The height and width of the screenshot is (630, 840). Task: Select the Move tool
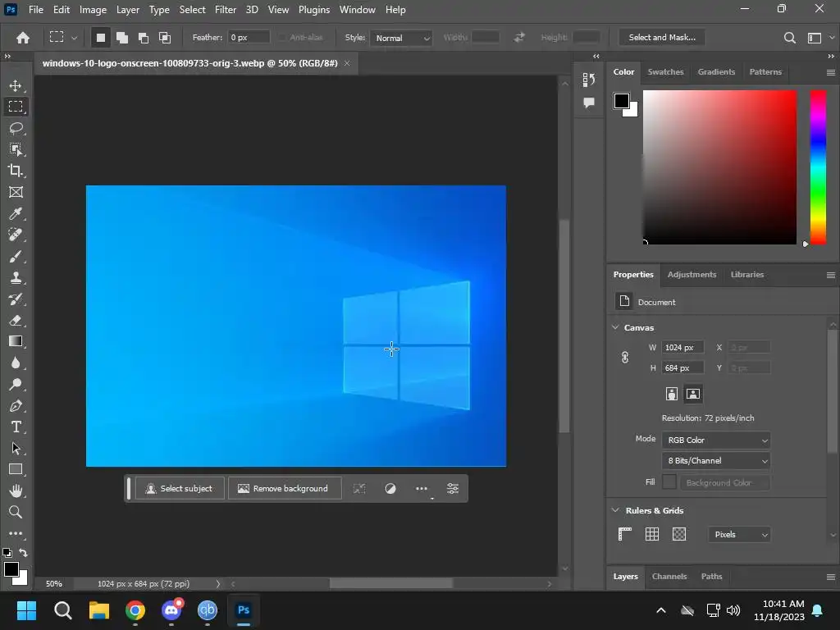[16, 85]
